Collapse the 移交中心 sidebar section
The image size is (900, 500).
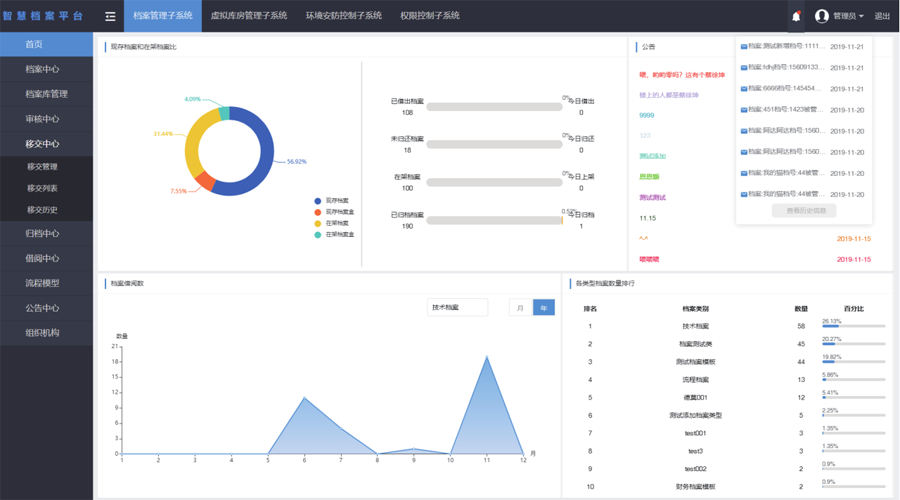(46, 144)
